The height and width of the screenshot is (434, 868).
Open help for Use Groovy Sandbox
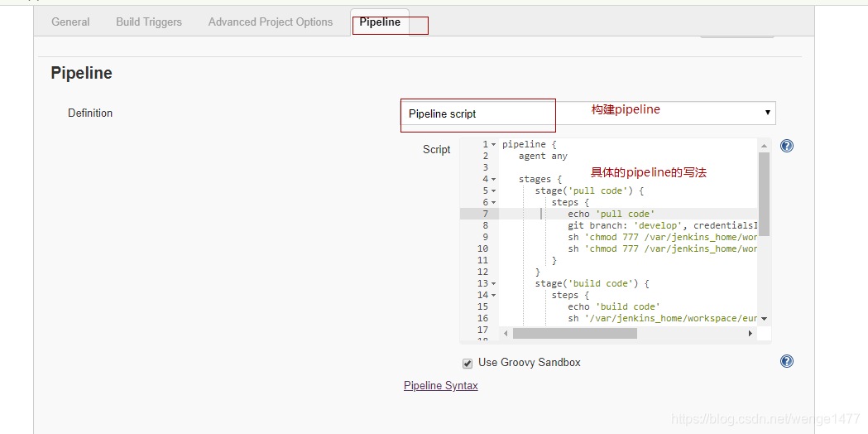787,361
